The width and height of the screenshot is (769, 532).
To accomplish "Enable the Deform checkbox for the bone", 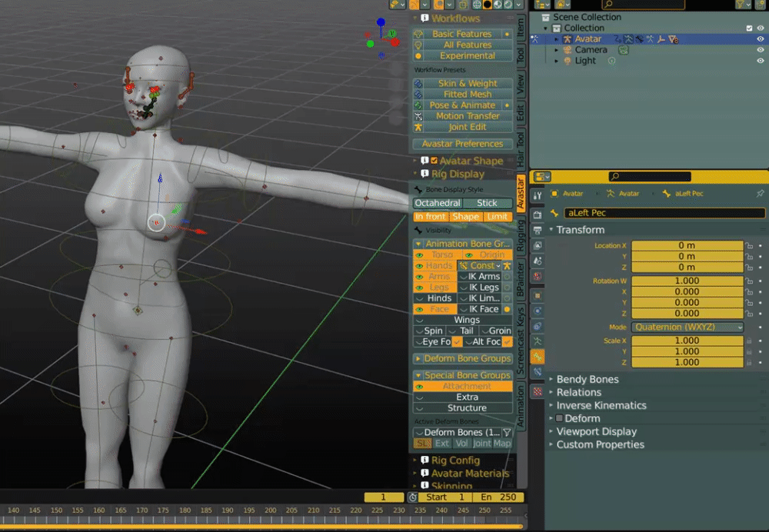I will (x=559, y=418).
